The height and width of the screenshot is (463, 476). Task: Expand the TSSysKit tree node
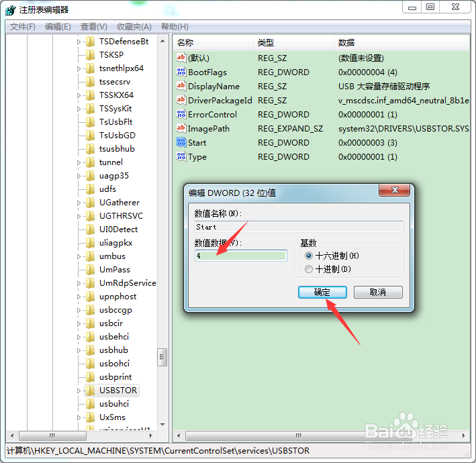point(79,109)
